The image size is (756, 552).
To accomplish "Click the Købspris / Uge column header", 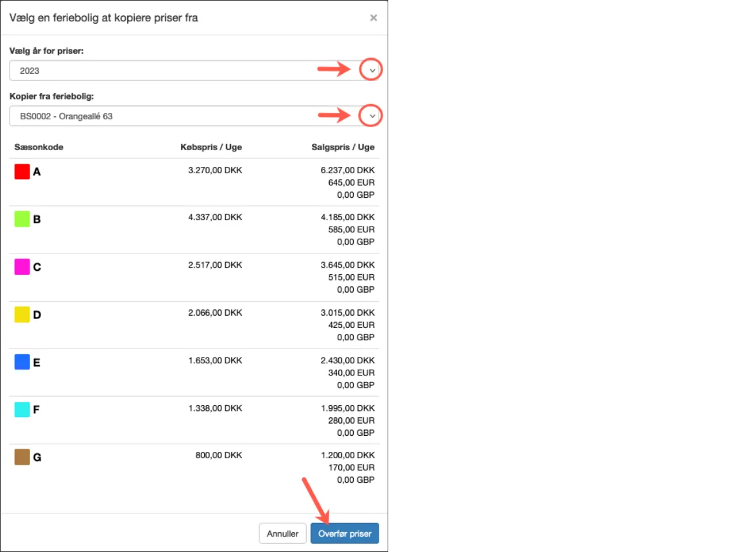I will [x=211, y=147].
